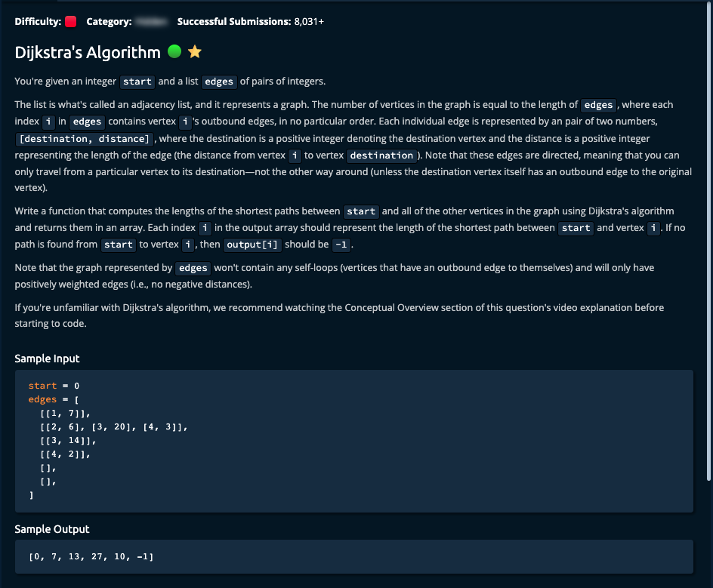The height and width of the screenshot is (588, 713).
Task: Click the sample output array
Action: tap(91, 557)
